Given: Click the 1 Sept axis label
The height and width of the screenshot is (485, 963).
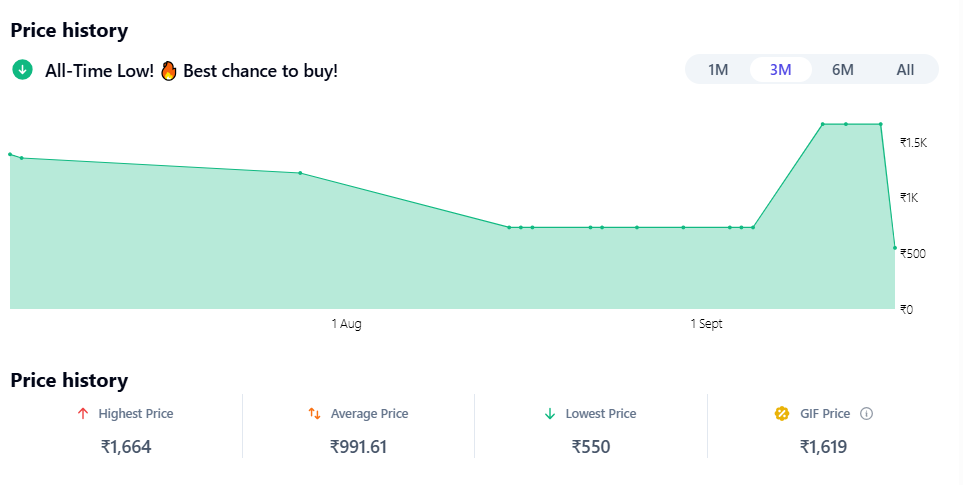Looking at the screenshot, I should click(x=706, y=324).
